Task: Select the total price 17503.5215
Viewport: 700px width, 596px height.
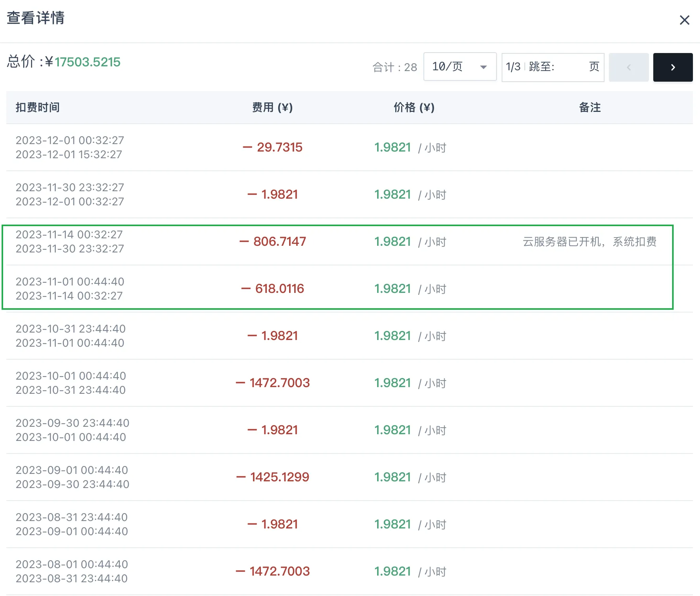Action: [88, 62]
